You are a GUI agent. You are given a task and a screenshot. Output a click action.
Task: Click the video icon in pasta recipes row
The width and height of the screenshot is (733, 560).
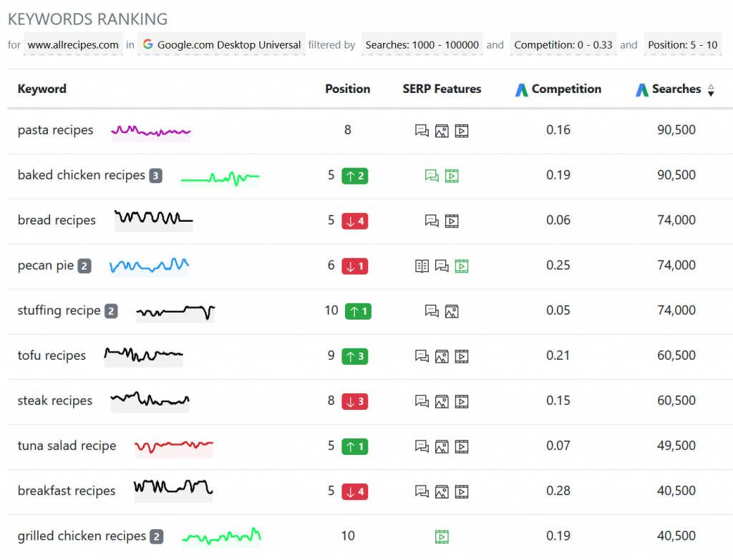pos(462,131)
